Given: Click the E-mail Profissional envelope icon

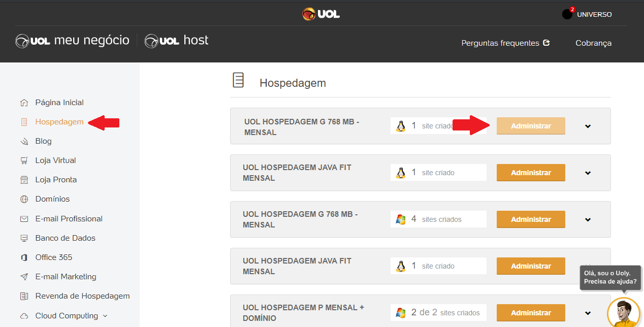Looking at the screenshot, I should tap(24, 218).
